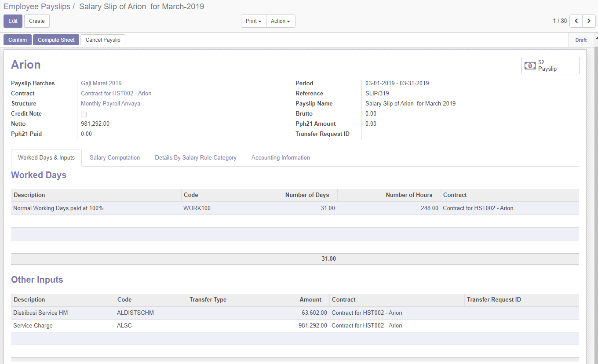Open the Employee Payslips breadcrumb link
This screenshot has width=598, height=364.
click(37, 7)
